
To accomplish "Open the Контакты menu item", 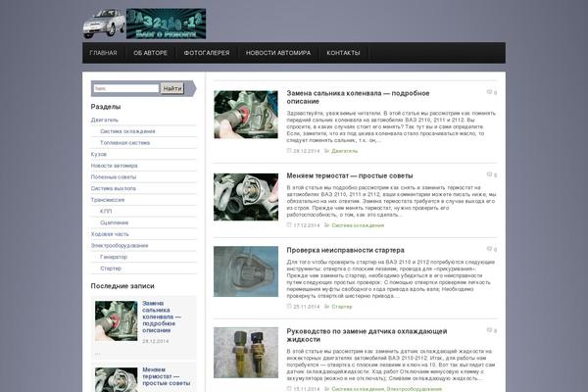I will tap(343, 53).
